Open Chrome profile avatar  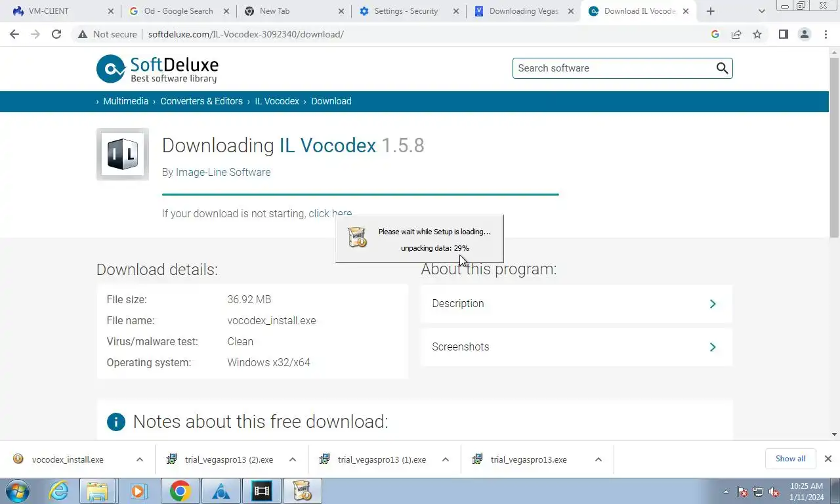(x=805, y=34)
